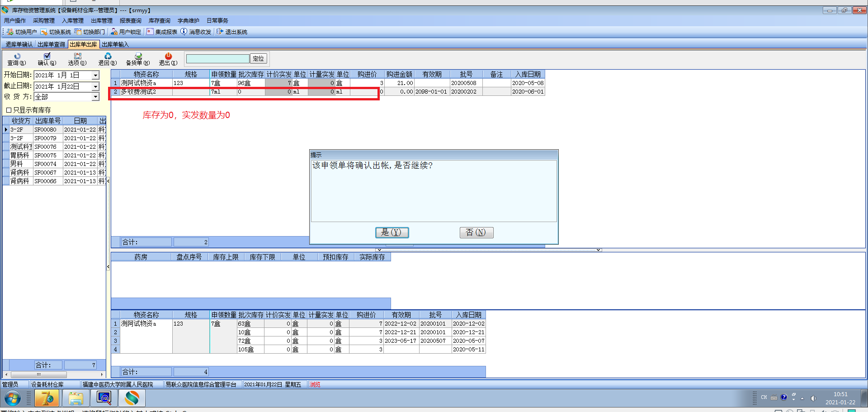Open the 出库管理 menu
Viewport: 868px width, 412px height.
tap(102, 21)
